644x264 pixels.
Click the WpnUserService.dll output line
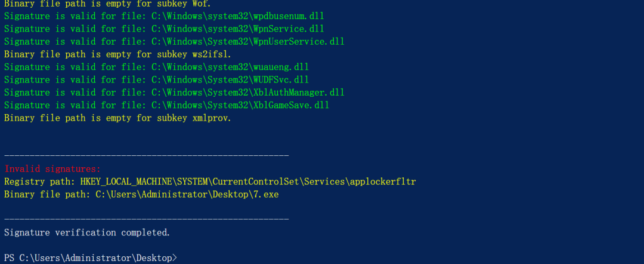click(x=174, y=42)
